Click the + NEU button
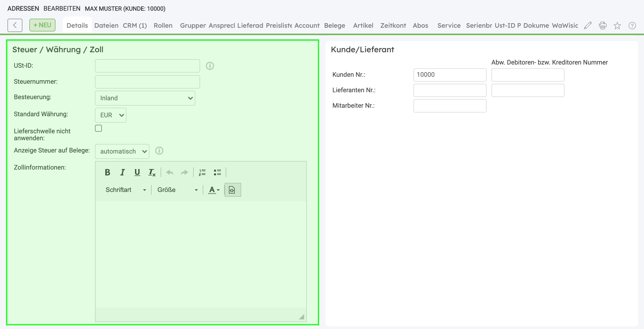The image size is (644, 329). [x=42, y=25]
